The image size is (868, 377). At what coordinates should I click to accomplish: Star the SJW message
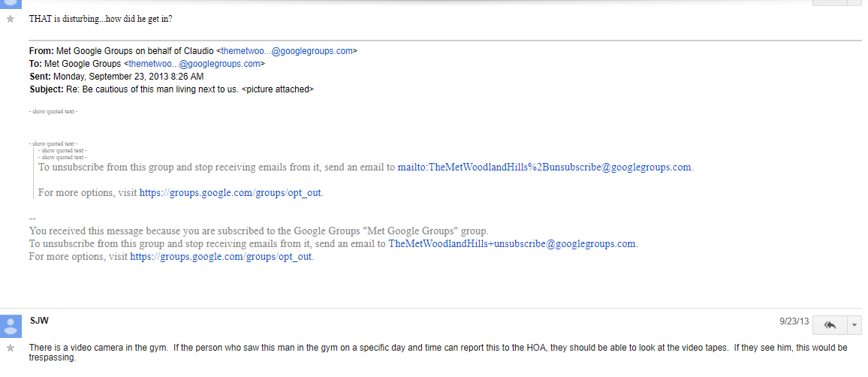pyautogui.click(x=10, y=348)
